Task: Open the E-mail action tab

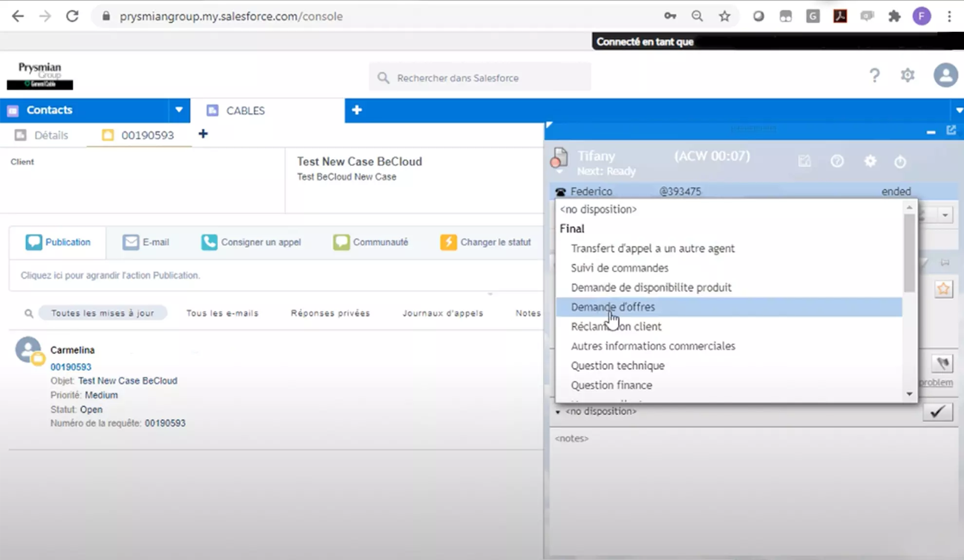Action: tap(146, 242)
